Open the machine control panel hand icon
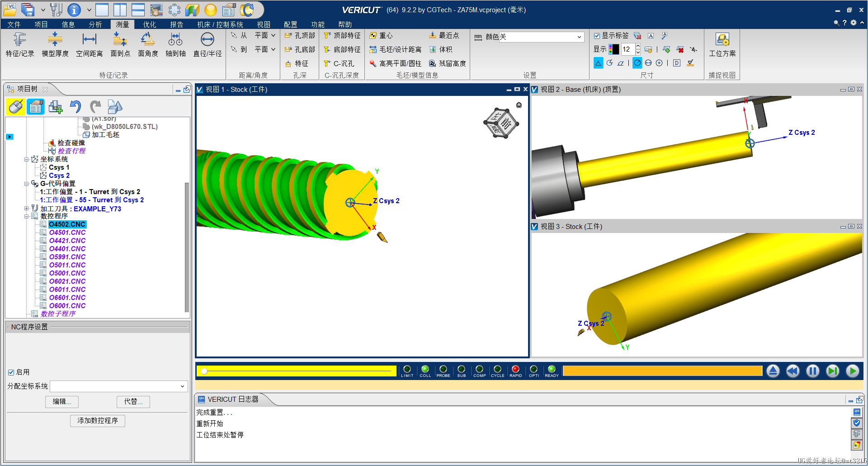Image resolution: width=868 pixels, height=466 pixels. (156, 9)
